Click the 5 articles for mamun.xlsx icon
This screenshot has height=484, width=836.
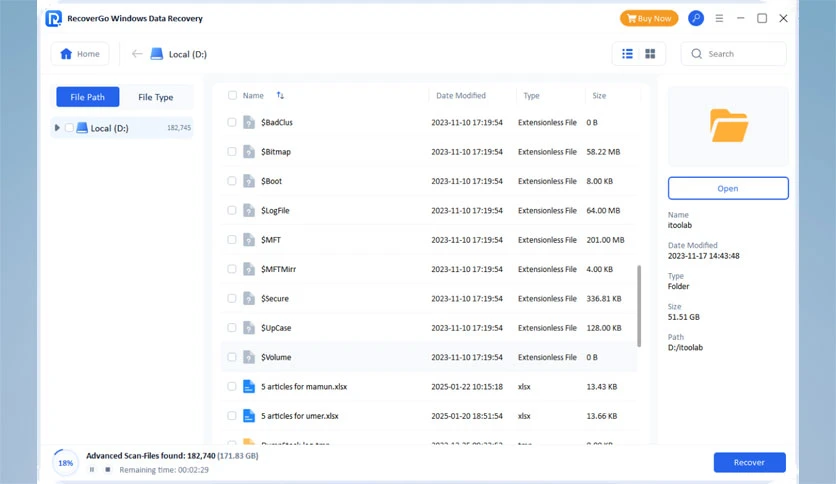coord(249,386)
